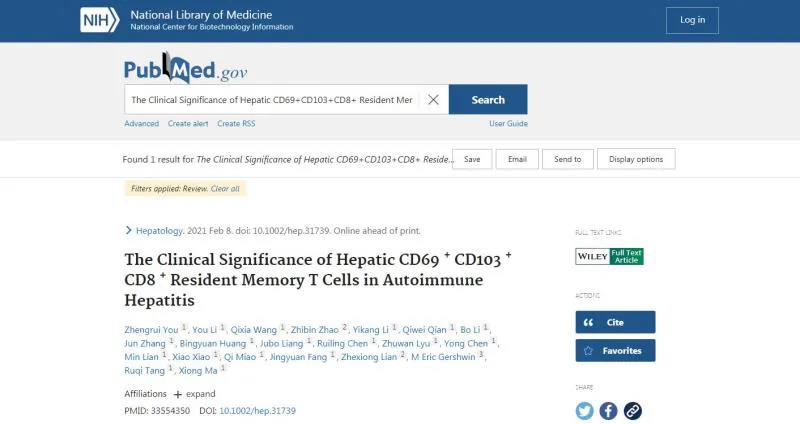This screenshot has height=424, width=800.
Task: Clear the search box with X icon
Action: click(433, 99)
